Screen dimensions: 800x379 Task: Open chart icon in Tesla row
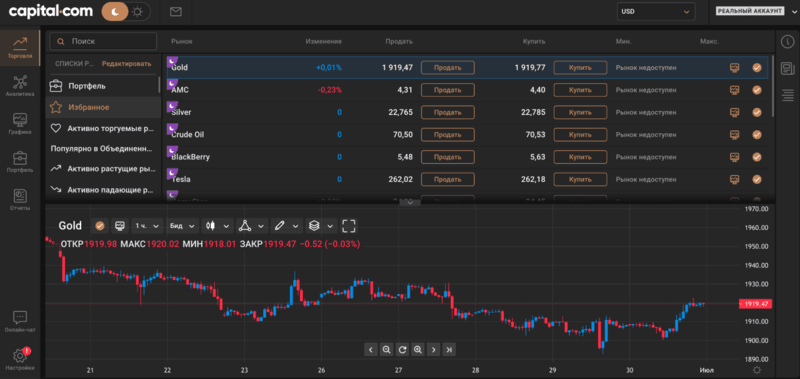[x=734, y=180]
